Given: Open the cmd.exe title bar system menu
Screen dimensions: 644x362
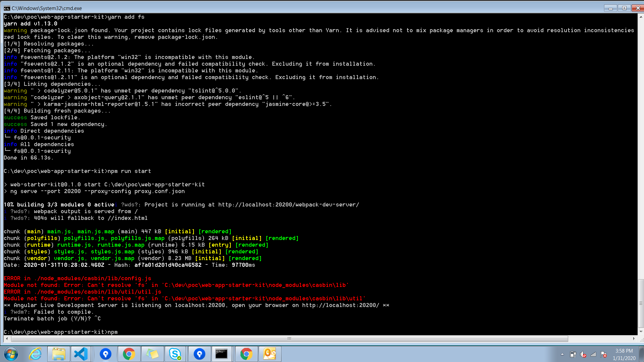Looking at the screenshot, I should [x=7, y=8].
